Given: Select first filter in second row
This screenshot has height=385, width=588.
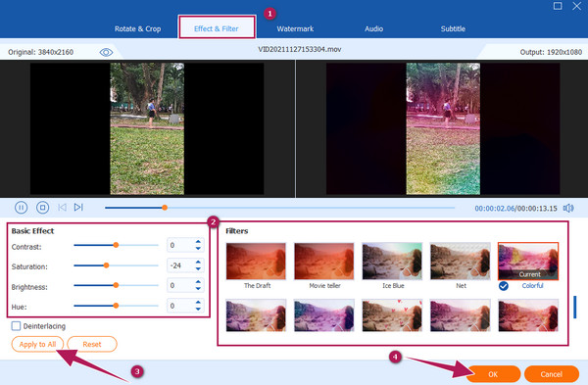Looking at the screenshot, I should click(x=256, y=315).
